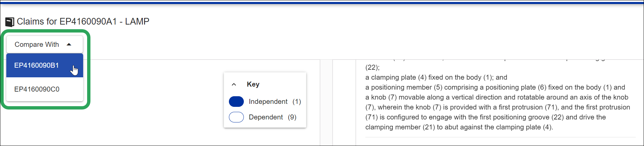Click the final line ending "clamping plate (4)."
This screenshot has width=644, height=146.
coord(459,127)
